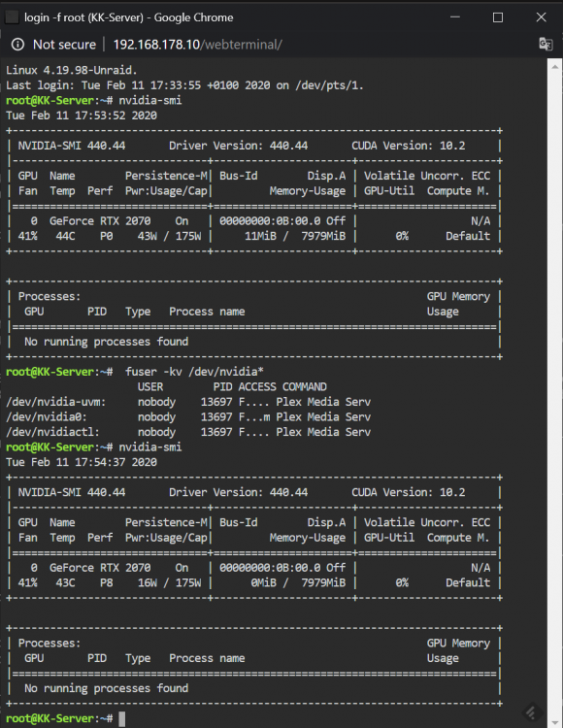Click the 'USER' column header in fuser output
This screenshot has height=728, width=563.
[149, 387]
